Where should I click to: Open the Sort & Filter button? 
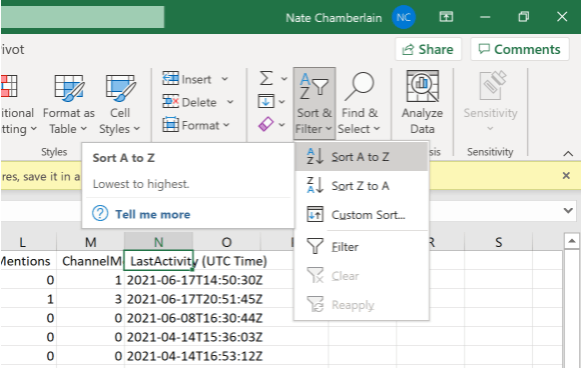pos(314,103)
